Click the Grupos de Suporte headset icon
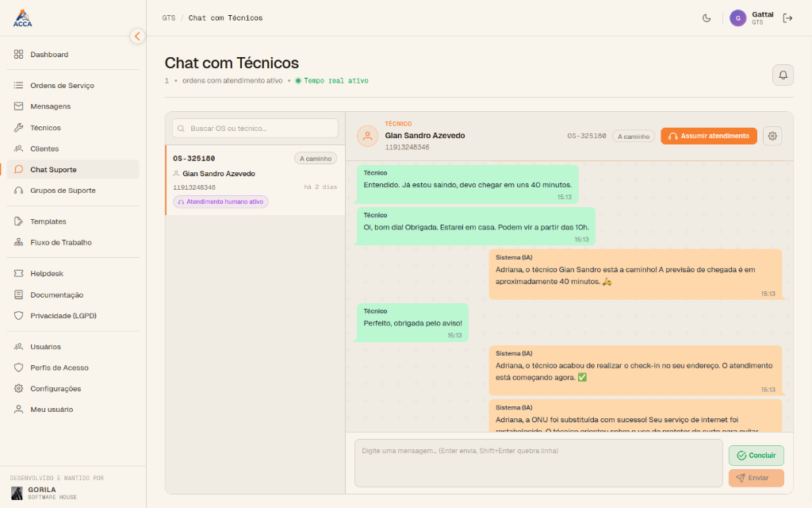Image resolution: width=812 pixels, height=508 pixels. [x=19, y=190]
